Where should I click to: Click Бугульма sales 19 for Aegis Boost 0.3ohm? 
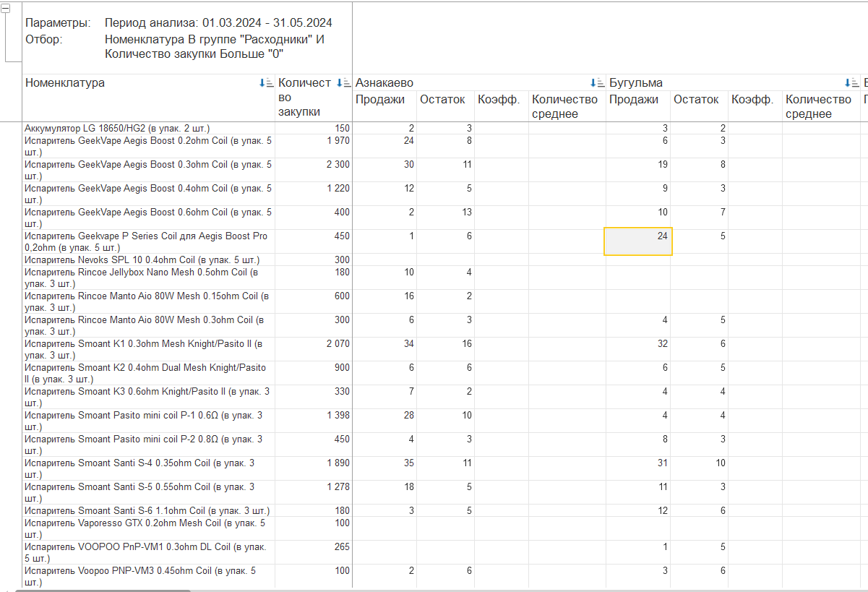663,164
